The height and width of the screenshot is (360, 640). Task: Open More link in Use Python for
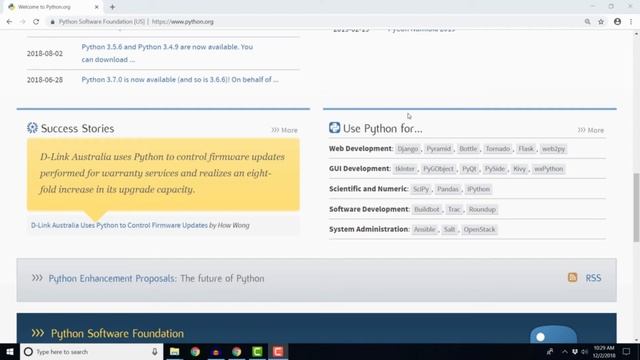tap(591, 130)
